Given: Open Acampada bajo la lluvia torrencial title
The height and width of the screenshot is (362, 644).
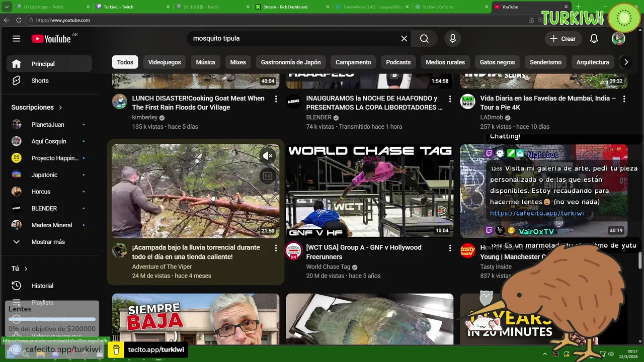Looking at the screenshot, I should click(x=196, y=252).
